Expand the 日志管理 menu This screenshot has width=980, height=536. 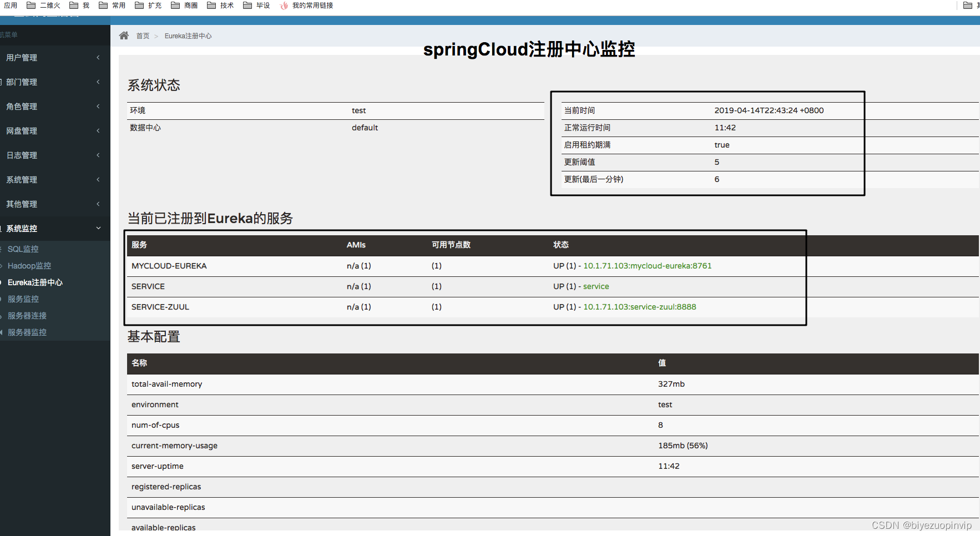click(x=55, y=155)
